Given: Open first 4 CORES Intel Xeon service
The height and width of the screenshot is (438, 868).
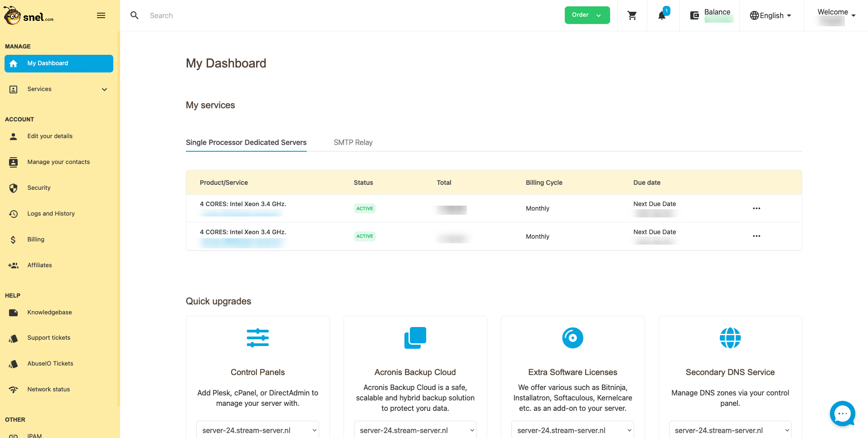Looking at the screenshot, I should pos(243,204).
